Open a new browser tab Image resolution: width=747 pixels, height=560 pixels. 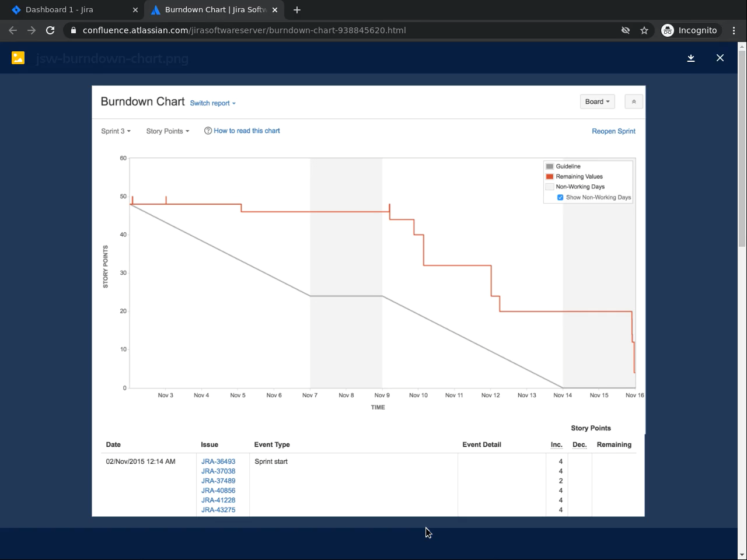point(297,10)
